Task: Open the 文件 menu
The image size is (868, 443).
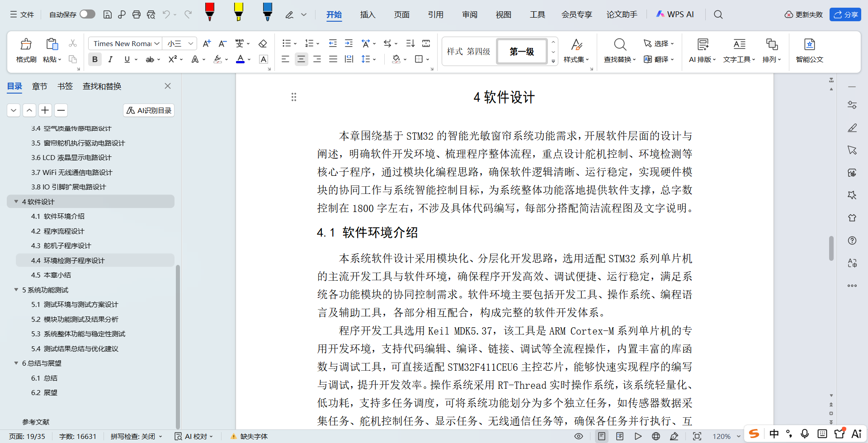Action: [22, 14]
